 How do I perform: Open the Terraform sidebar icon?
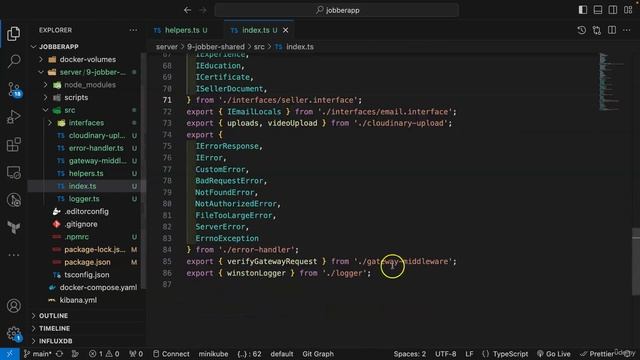(13, 227)
